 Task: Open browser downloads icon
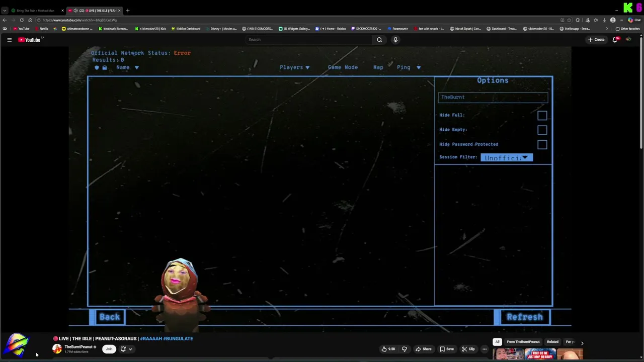[x=604, y=20]
